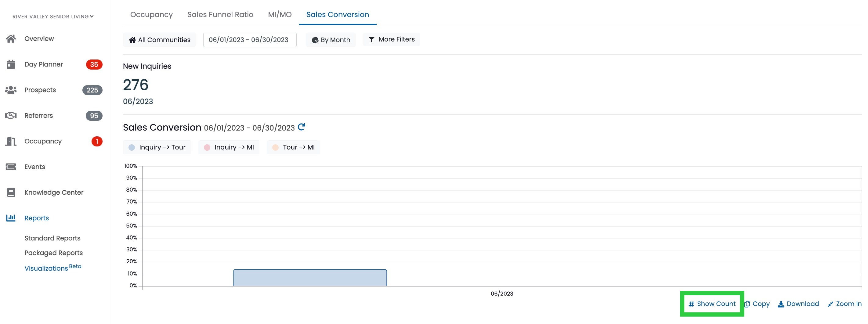
Task: Click the Zoom In arrows icon
Action: pos(830,304)
